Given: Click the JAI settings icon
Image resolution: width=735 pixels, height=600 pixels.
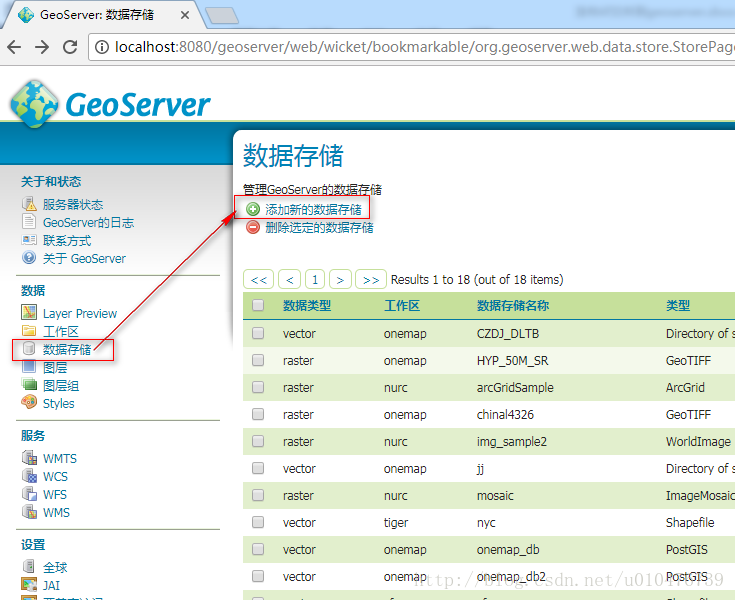Looking at the screenshot, I should tap(29, 584).
